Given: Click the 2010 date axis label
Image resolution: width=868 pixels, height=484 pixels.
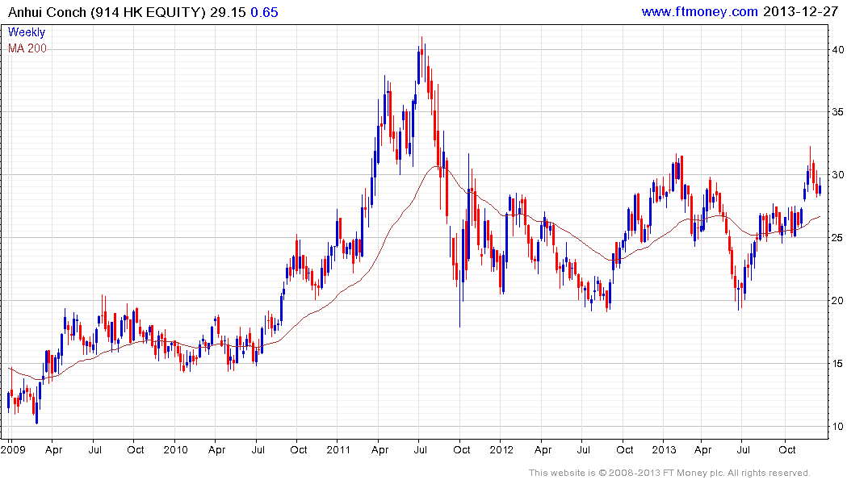Looking at the screenshot, I should pyautogui.click(x=175, y=449).
